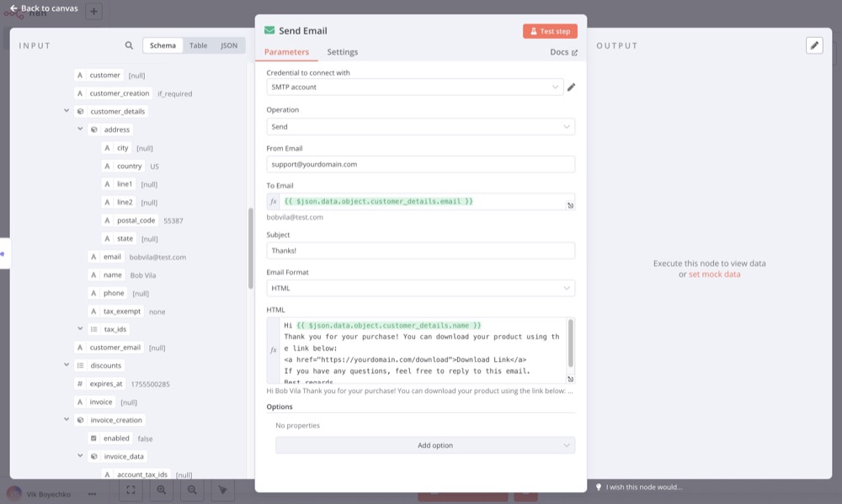Collapse the customer_details tree node
The height and width of the screenshot is (504, 842).
pos(67,111)
